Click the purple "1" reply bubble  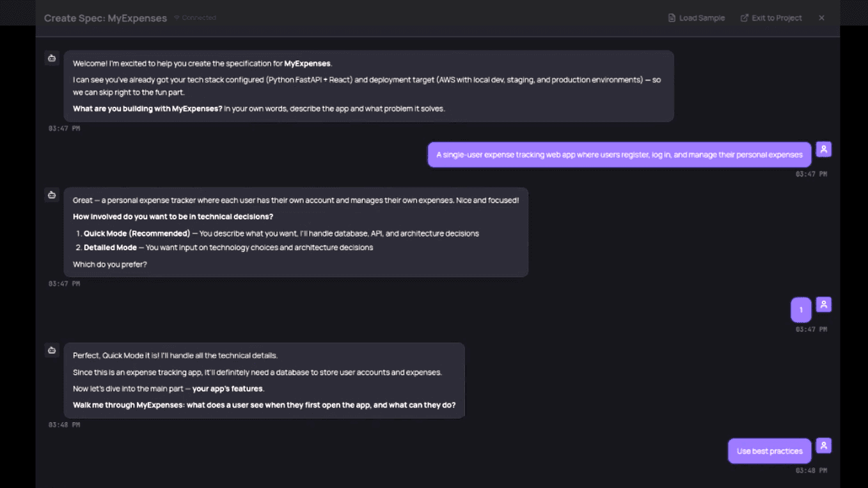[x=801, y=310]
